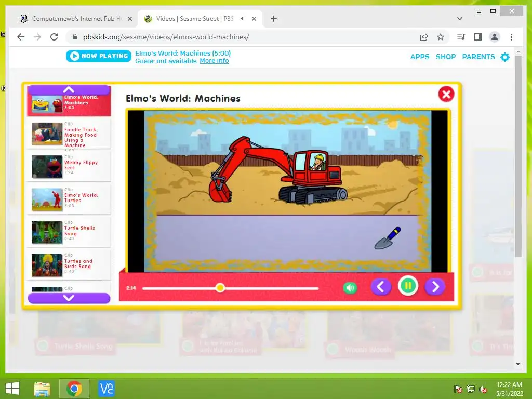Play the Foodie Truck clip
Image resolution: width=532 pixels, height=399 pixels.
click(x=69, y=134)
